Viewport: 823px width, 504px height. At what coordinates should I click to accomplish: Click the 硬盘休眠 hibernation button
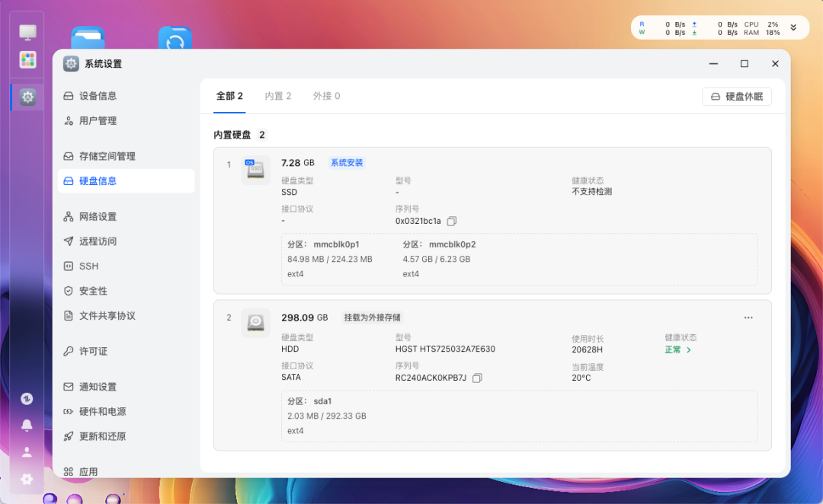(x=736, y=96)
